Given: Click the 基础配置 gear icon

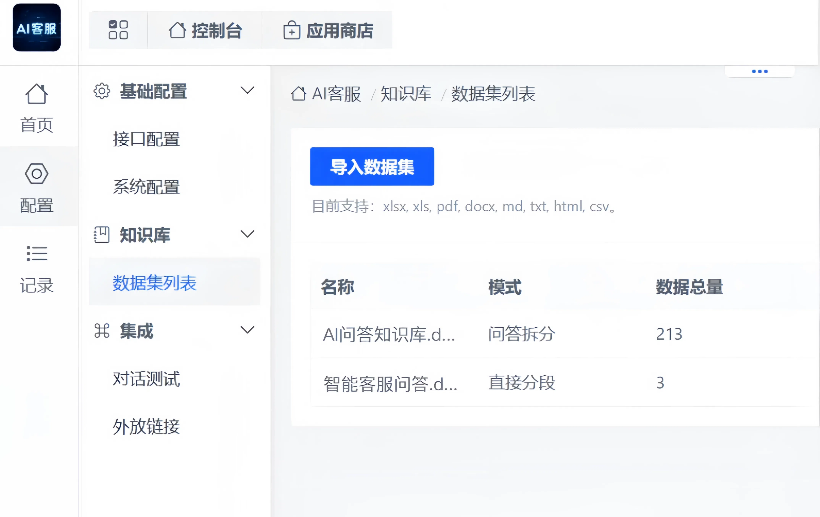Looking at the screenshot, I should pos(101,92).
